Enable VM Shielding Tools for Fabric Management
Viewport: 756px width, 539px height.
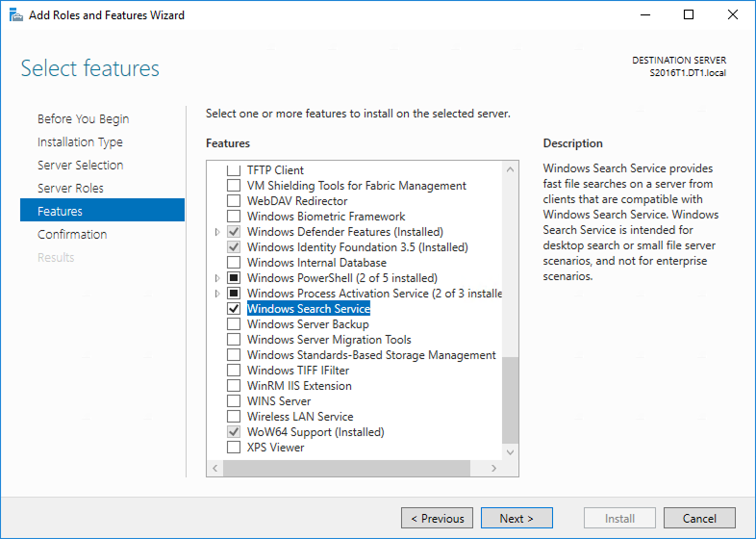234,186
